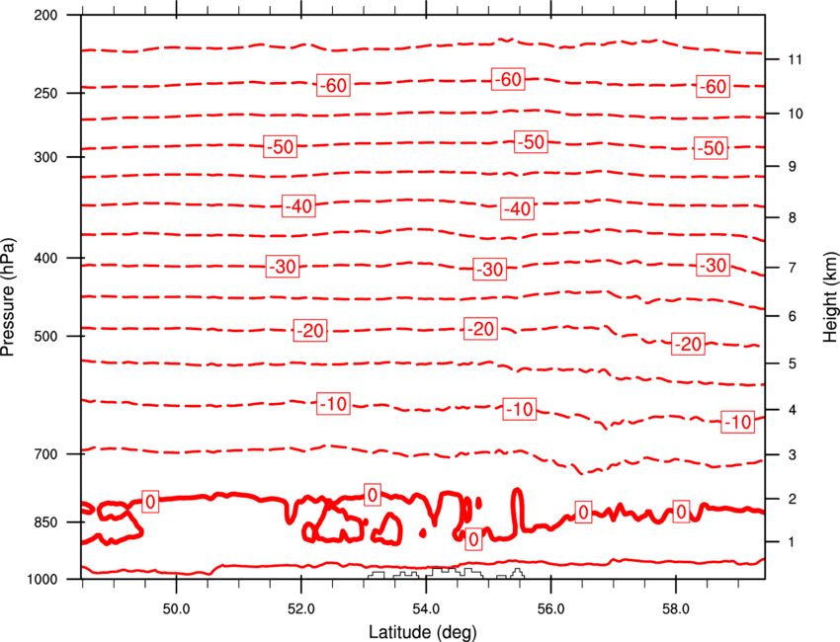Click the 'Latitude (deg)' axis title
The width and height of the screenshot is (840, 642).
point(423,632)
